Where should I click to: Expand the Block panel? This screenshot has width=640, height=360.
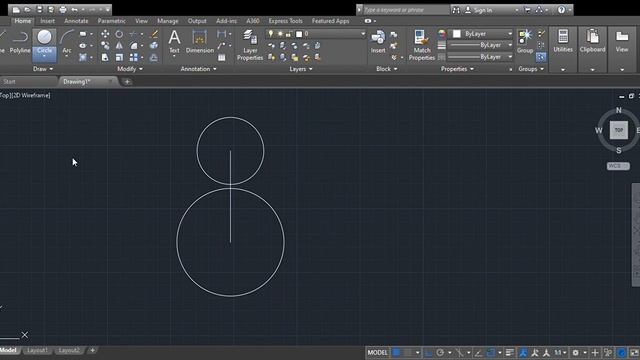pos(387,69)
